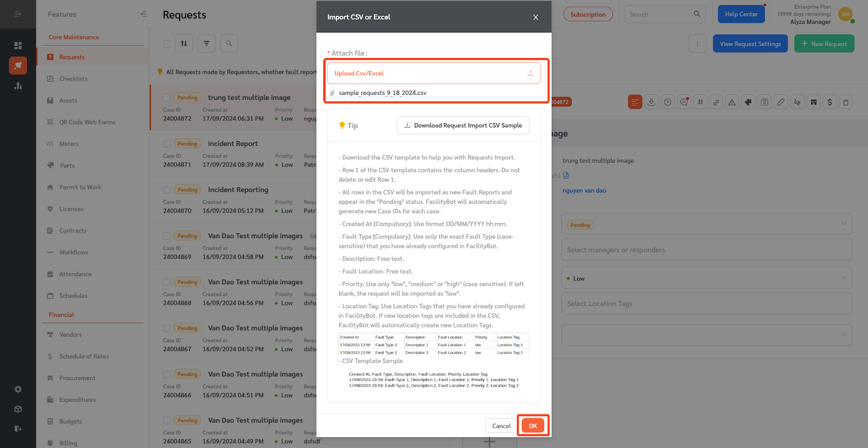Check the box for case 24004870

[167, 190]
